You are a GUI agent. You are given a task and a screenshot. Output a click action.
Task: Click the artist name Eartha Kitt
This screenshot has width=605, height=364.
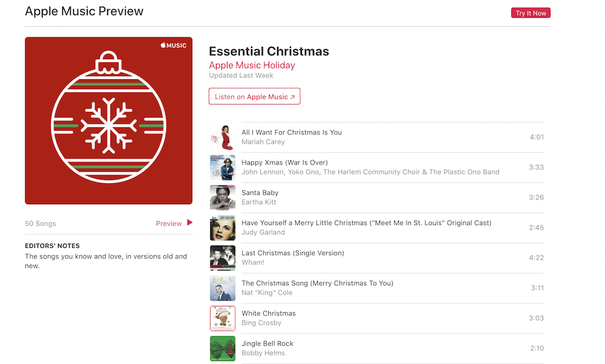(258, 203)
